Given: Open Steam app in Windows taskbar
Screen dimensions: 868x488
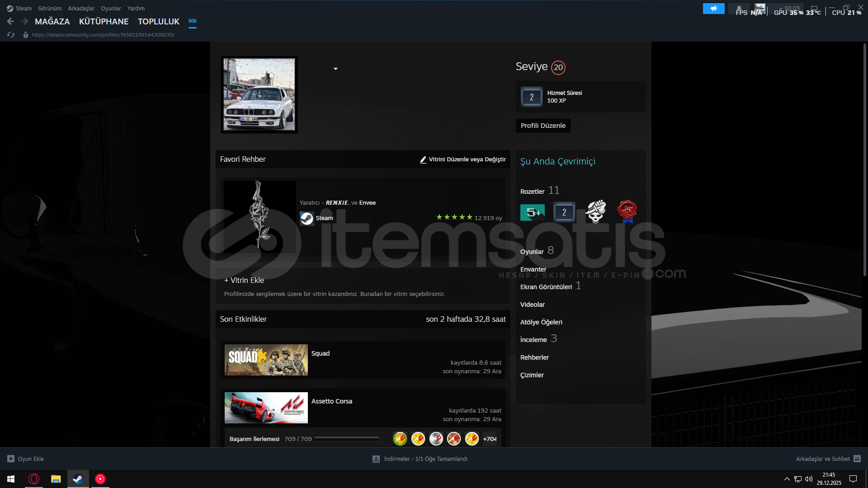Looking at the screenshot, I should point(78,479).
